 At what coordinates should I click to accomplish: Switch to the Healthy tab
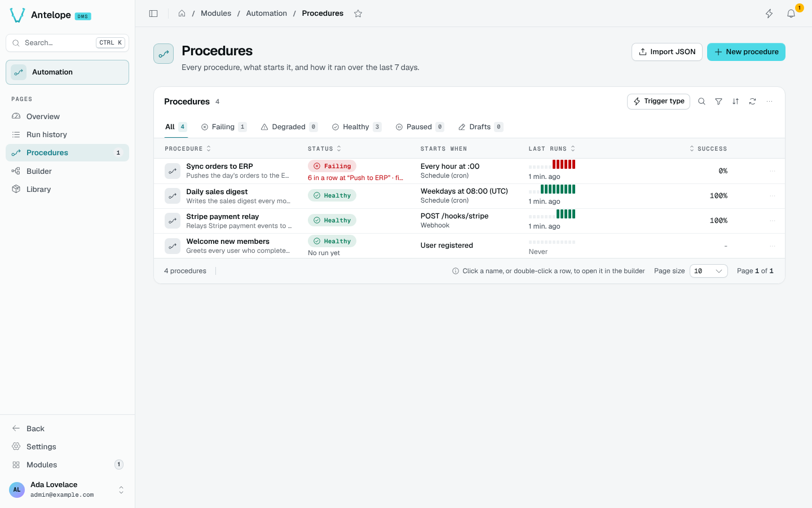[356, 127]
